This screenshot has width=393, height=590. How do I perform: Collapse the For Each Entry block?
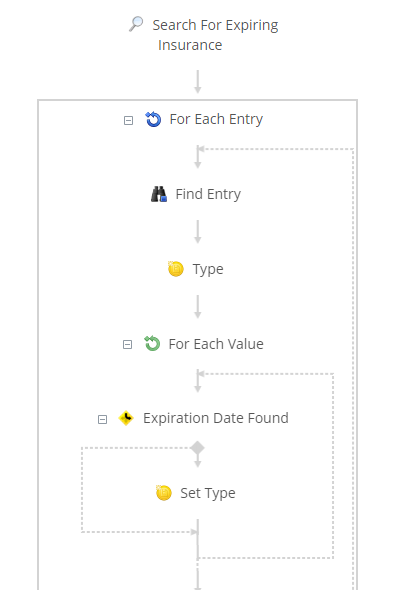click(128, 120)
